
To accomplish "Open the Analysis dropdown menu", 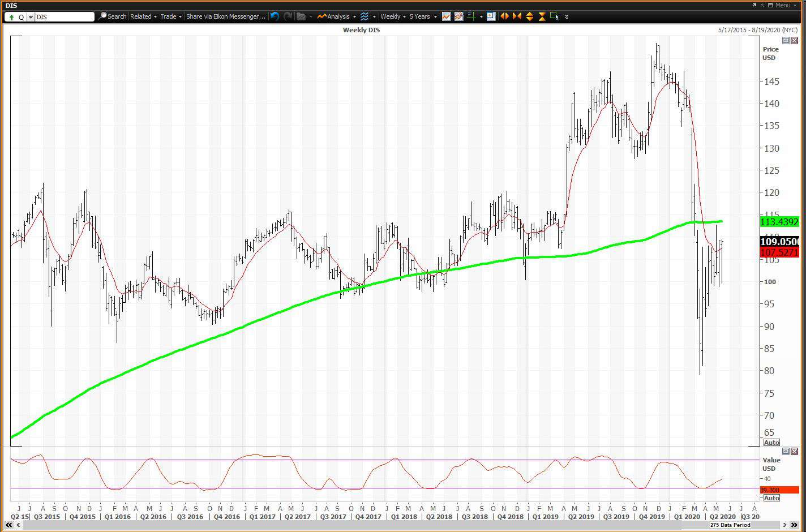I will pos(337,16).
